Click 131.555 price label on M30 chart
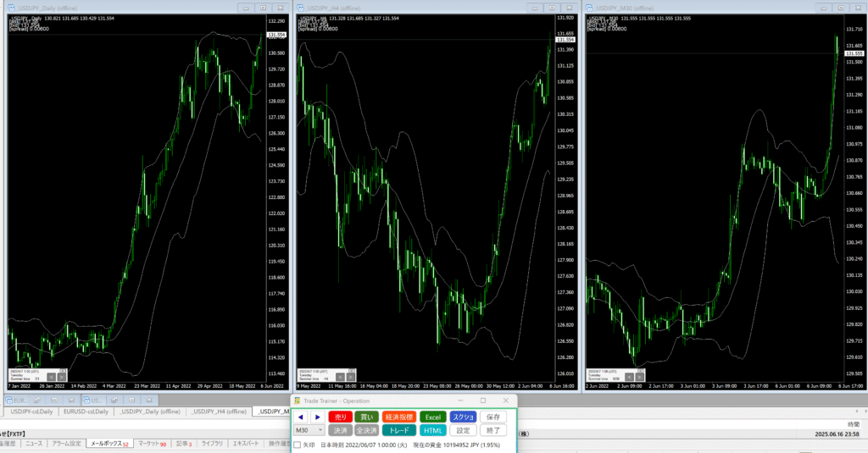Image resolution: width=868 pixels, height=453 pixels. coord(854,53)
